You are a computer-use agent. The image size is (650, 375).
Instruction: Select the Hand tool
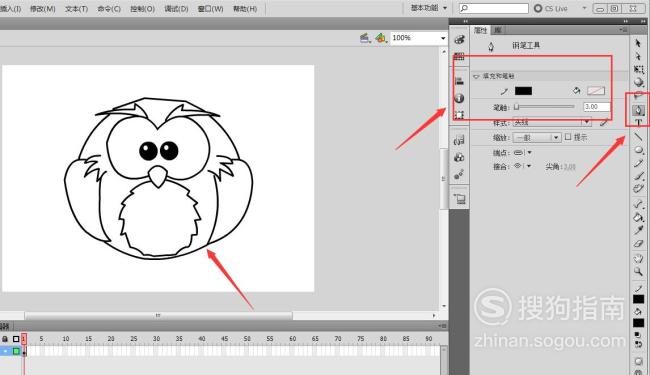point(638,259)
